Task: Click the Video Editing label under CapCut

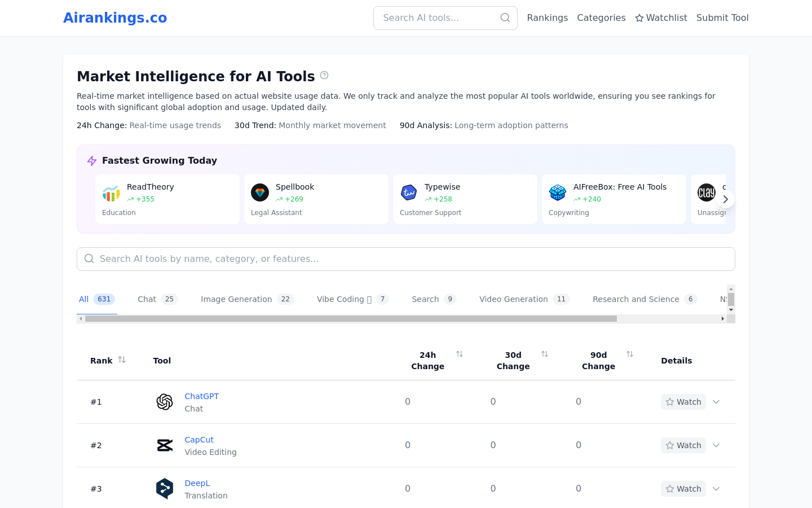Action: click(x=211, y=452)
